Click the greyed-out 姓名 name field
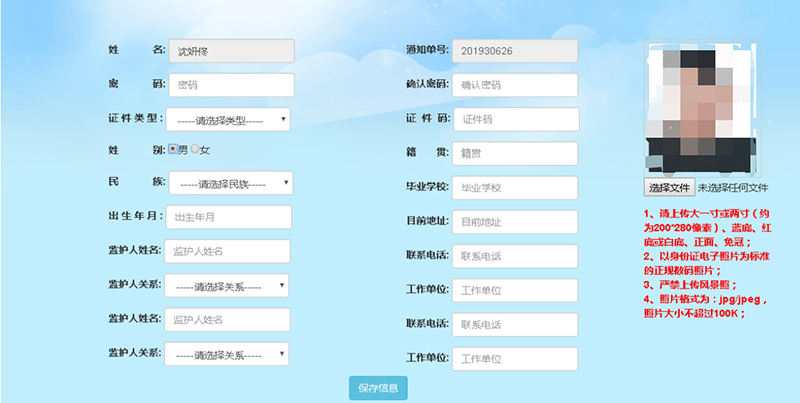This screenshot has width=800, height=403. point(232,51)
